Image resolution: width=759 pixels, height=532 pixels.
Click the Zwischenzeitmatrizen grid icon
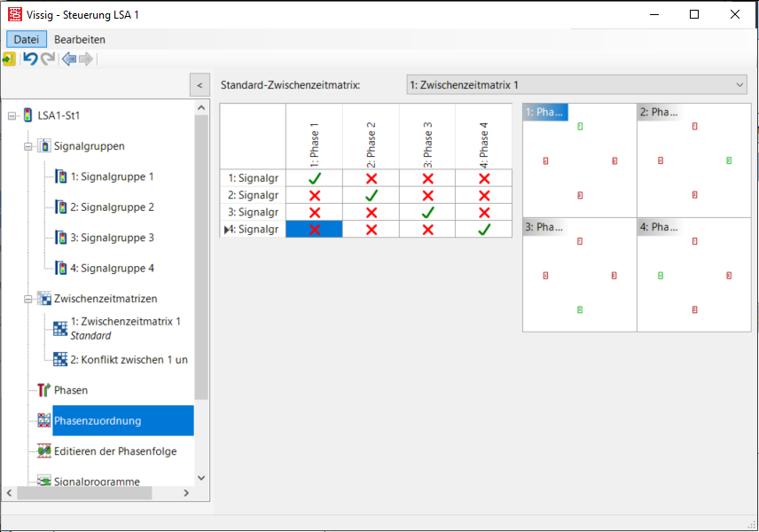pyautogui.click(x=44, y=298)
